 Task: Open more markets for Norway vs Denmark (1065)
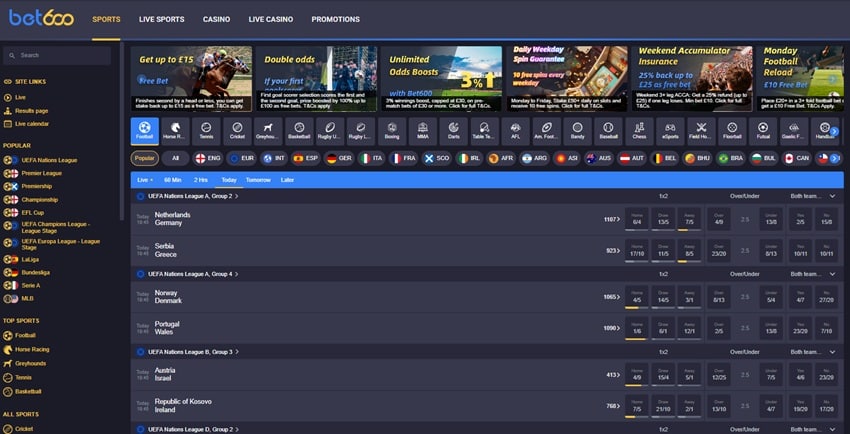(x=611, y=297)
